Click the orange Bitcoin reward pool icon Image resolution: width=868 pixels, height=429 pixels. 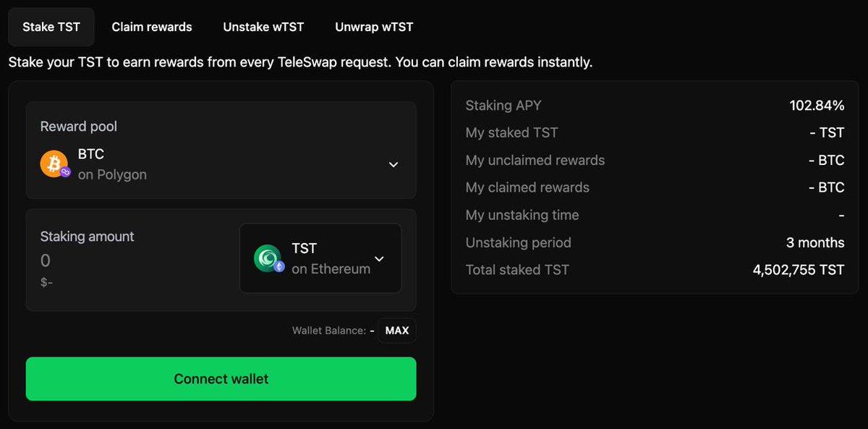click(x=54, y=164)
